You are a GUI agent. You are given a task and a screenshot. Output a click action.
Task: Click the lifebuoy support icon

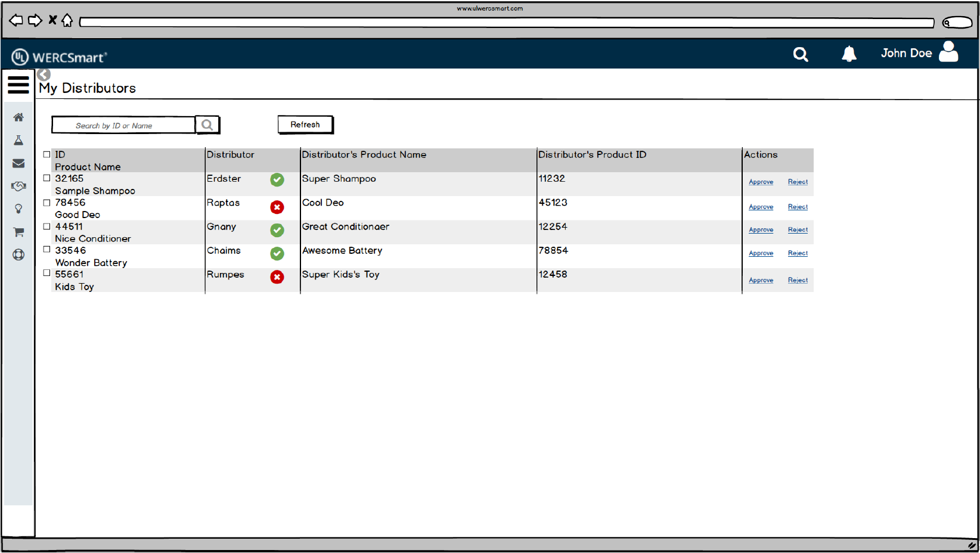tap(18, 255)
